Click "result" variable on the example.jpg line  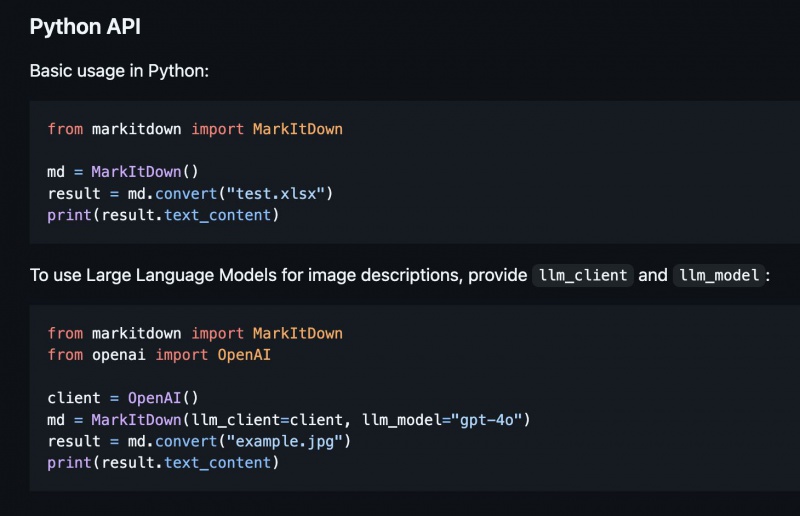74,441
